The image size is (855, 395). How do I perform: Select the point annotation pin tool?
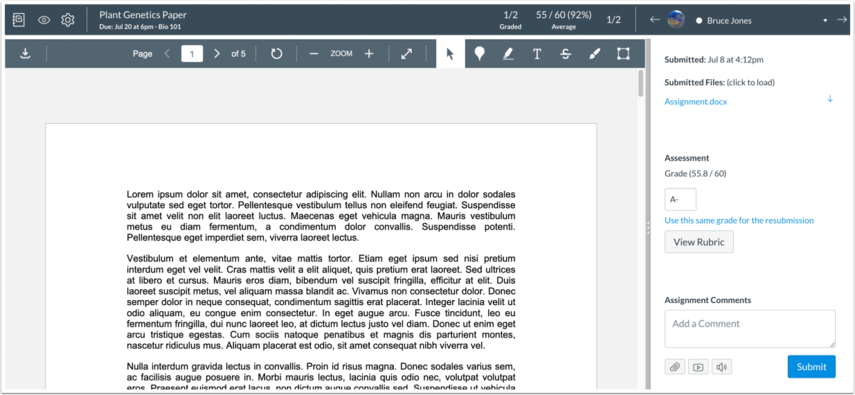tap(479, 53)
